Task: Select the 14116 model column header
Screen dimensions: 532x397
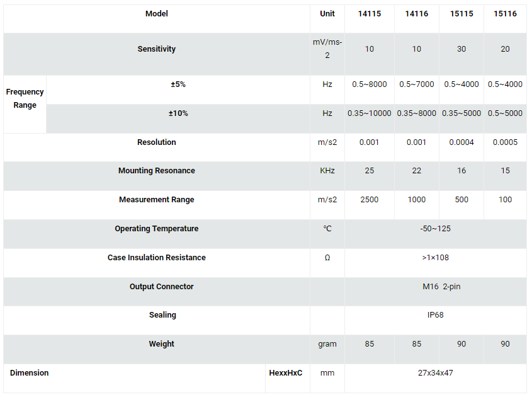Action: pyautogui.click(x=417, y=14)
